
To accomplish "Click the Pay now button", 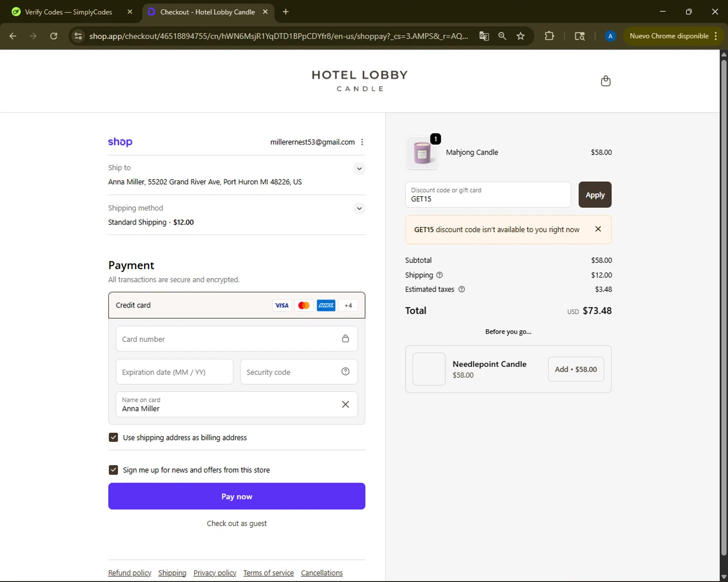I will [237, 496].
